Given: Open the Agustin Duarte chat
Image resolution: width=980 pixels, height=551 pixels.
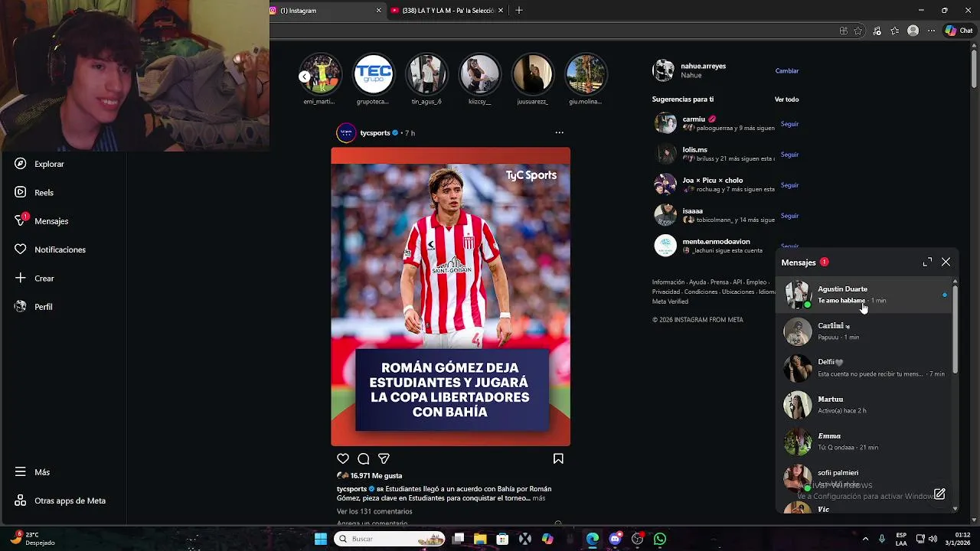Looking at the screenshot, I should (x=865, y=295).
